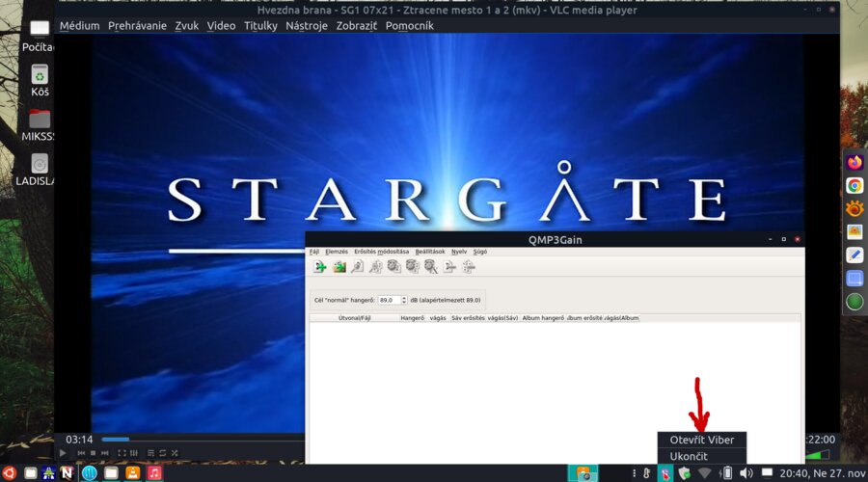Screen dimensions: 868x482
Task: Toggle VLC fullscreen mode
Action: click(x=122, y=453)
